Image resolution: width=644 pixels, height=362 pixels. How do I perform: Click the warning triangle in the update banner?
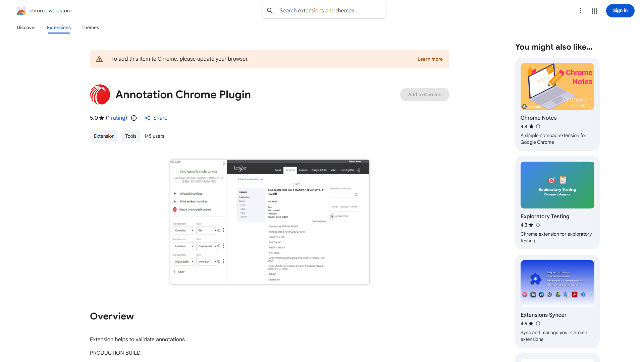pyautogui.click(x=99, y=59)
